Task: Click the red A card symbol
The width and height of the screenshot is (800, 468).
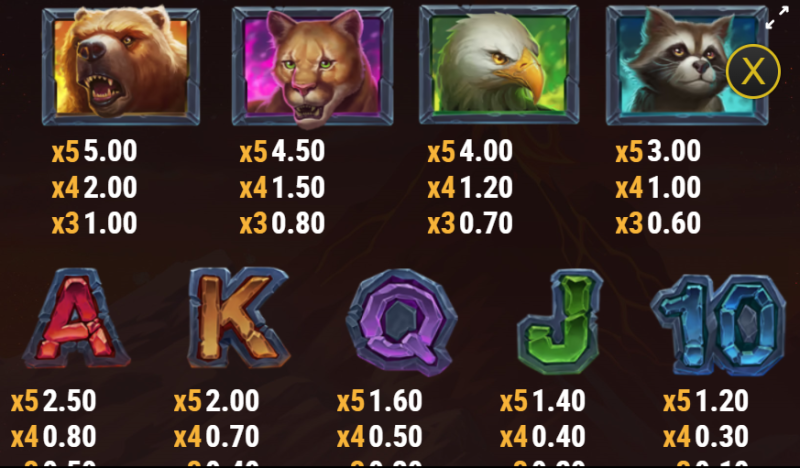Action: click(x=77, y=318)
